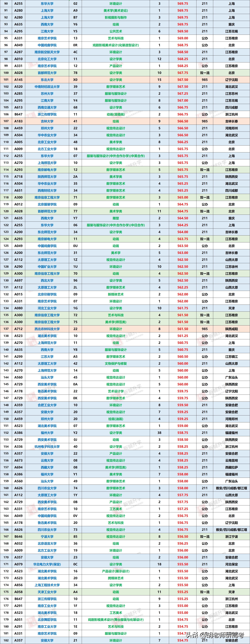Select the major 绘画(油画)
Screen dimensions: 250x644
coord(116,419)
